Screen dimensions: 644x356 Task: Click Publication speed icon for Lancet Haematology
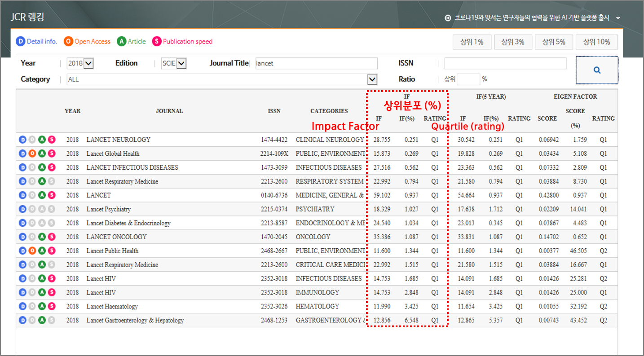(x=52, y=307)
